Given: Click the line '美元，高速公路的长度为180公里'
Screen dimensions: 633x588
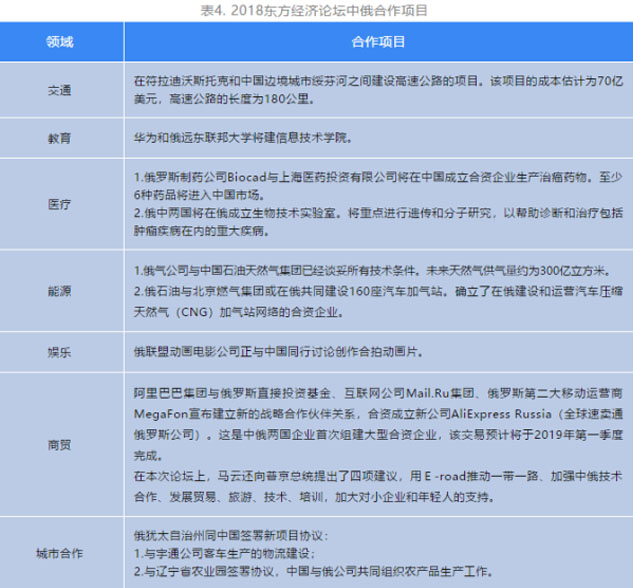Looking at the screenshot, I should [x=224, y=98].
